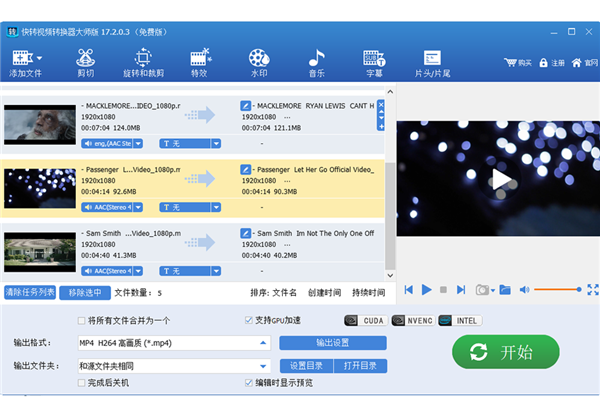Remove MACKLEMORE item with X icon

(x=381, y=104)
